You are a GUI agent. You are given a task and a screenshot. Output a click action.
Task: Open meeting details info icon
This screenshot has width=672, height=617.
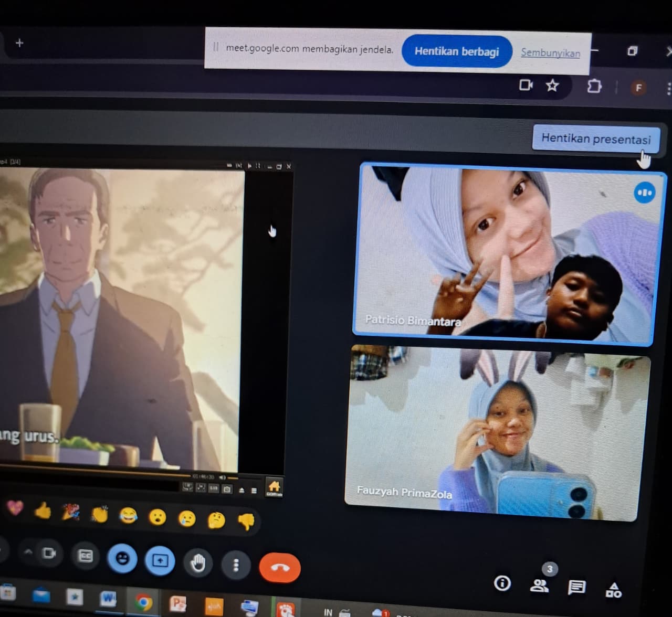coord(502,583)
